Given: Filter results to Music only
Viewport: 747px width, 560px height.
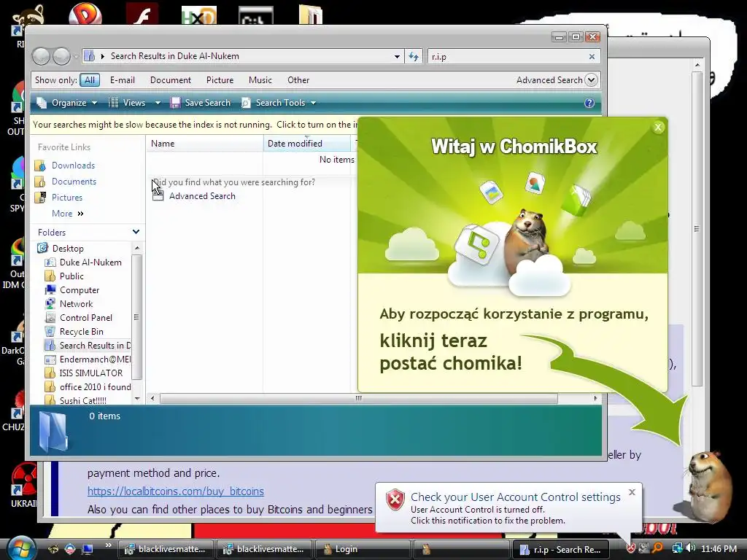Looking at the screenshot, I should click(x=260, y=80).
